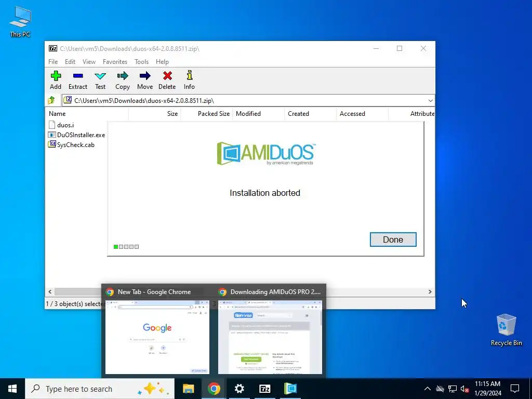Open the Edit menu
Image resolution: width=532 pixels, height=399 pixels.
coord(70,62)
